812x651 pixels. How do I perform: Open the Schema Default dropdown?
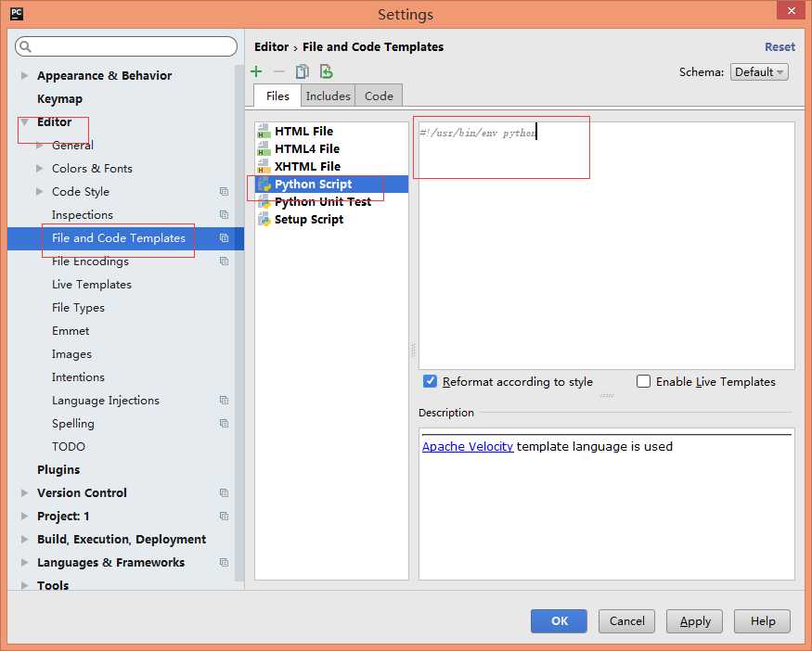tap(759, 72)
